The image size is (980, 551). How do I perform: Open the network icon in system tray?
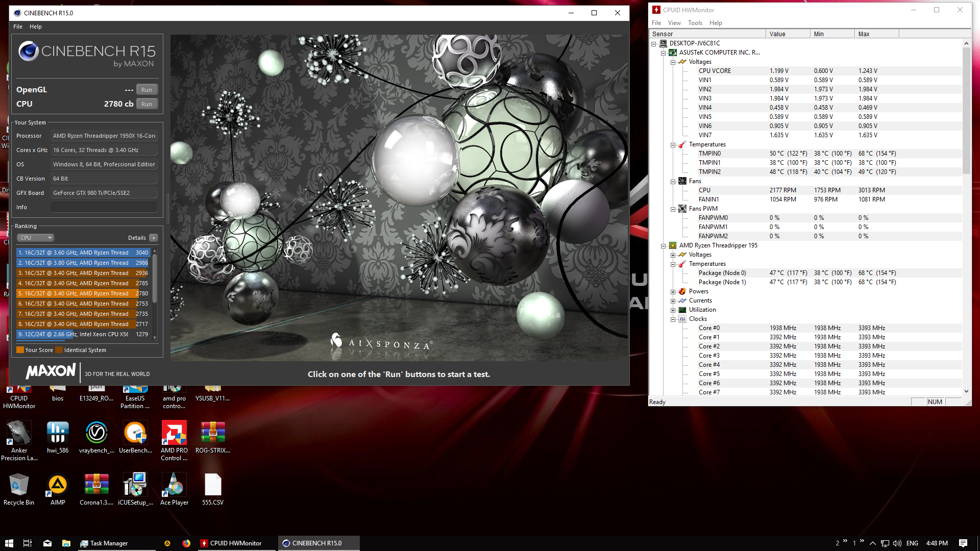[x=885, y=543]
